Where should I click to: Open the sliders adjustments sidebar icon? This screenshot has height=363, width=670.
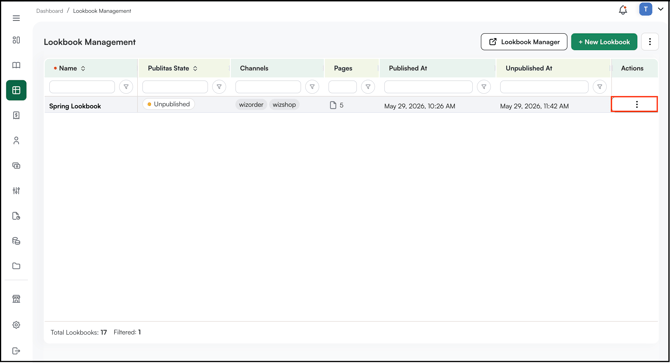pos(16,191)
